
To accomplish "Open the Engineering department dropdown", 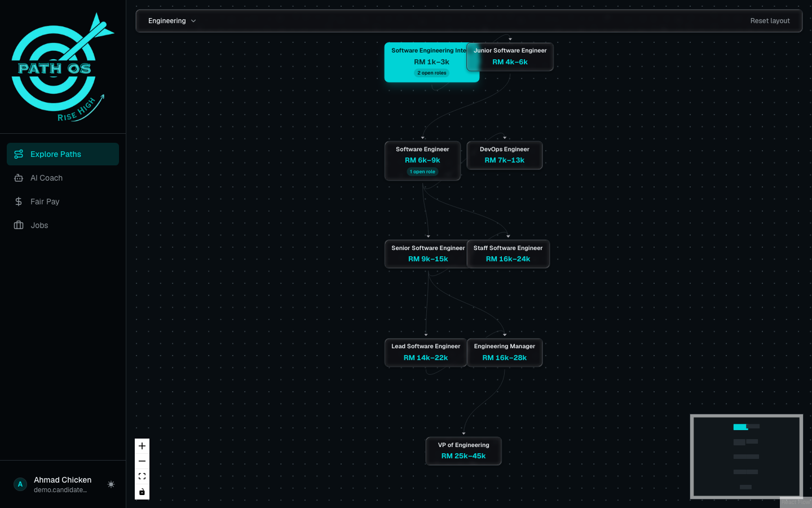I will pos(172,21).
